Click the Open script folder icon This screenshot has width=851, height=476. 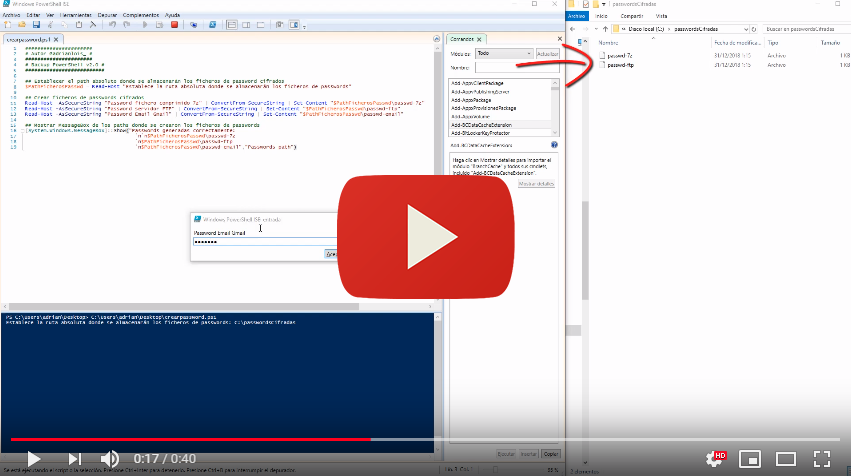click(x=22, y=25)
